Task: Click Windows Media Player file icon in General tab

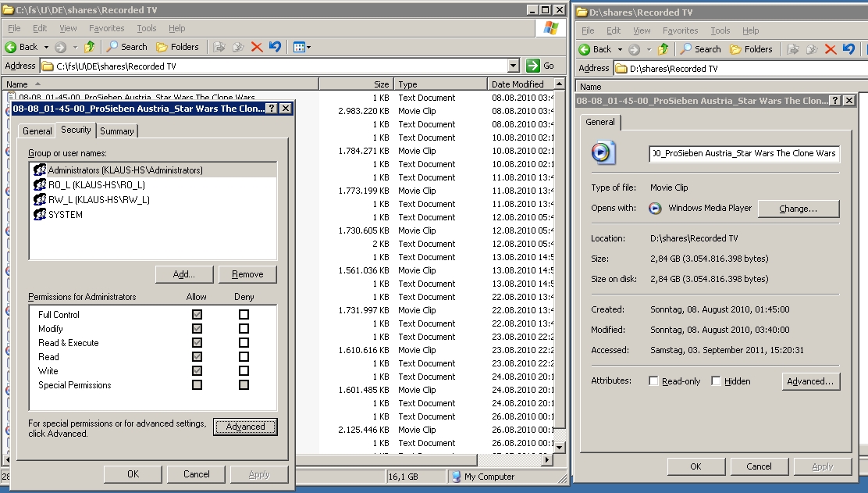Action: [x=603, y=153]
